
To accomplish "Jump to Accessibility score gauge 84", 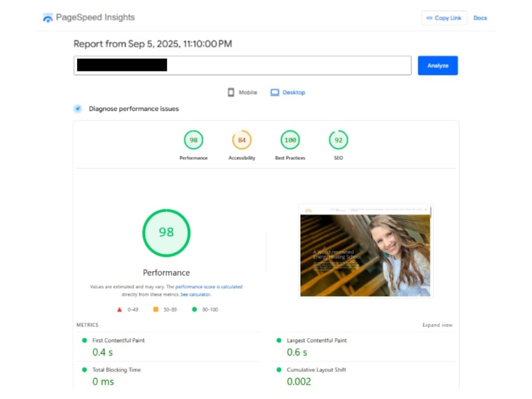I will (242, 140).
